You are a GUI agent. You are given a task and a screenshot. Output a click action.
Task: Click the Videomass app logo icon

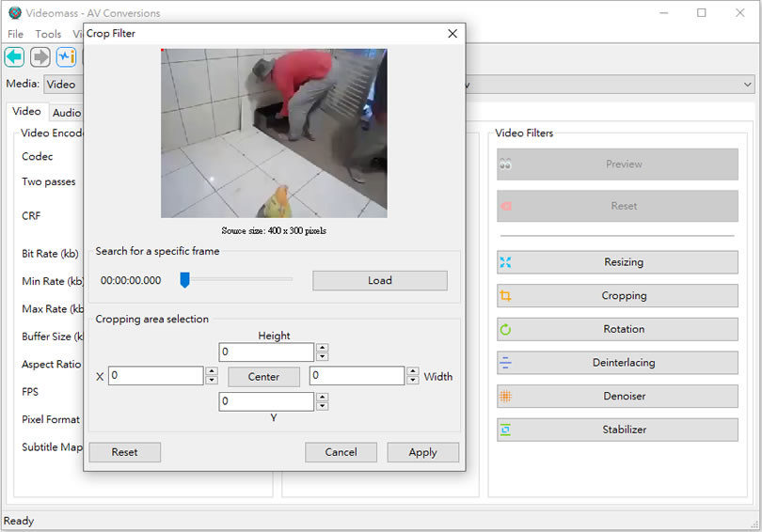pyautogui.click(x=15, y=13)
